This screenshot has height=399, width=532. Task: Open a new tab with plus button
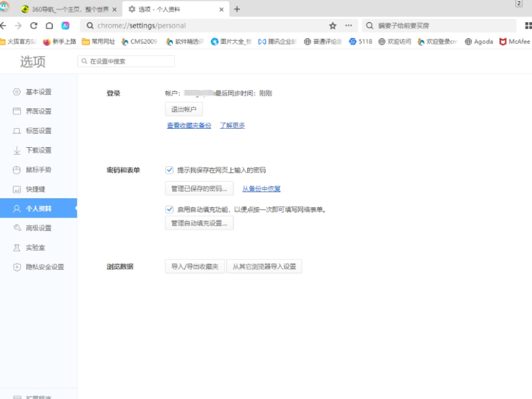237,9
